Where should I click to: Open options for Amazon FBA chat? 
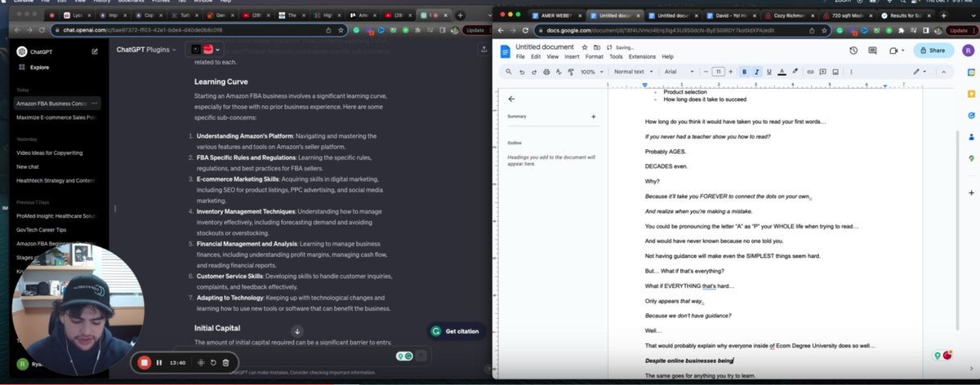[x=95, y=104]
